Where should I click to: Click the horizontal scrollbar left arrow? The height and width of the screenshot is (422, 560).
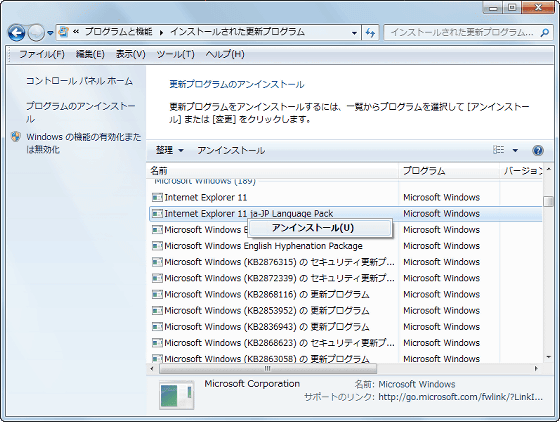click(152, 369)
